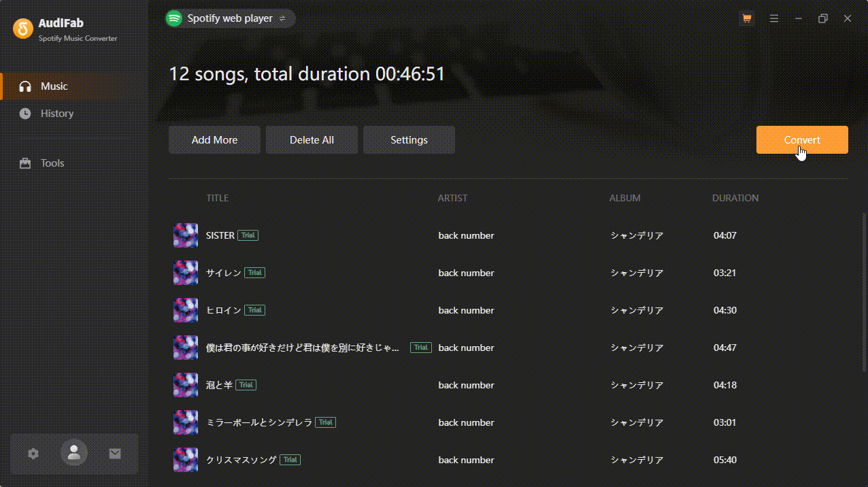
Task: Open the account profile icon
Action: pyautogui.click(x=73, y=452)
